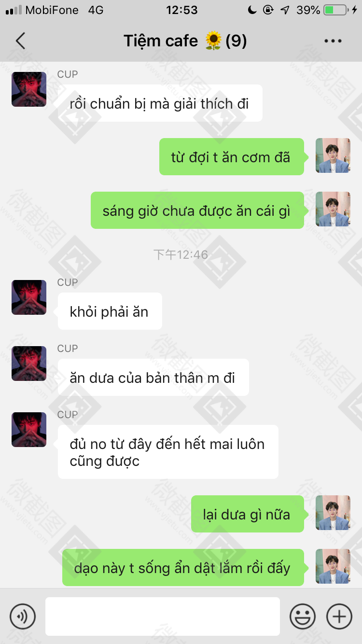This screenshot has width=362, height=644.
Task: Go back using the left chevron
Action: [20, 41]
